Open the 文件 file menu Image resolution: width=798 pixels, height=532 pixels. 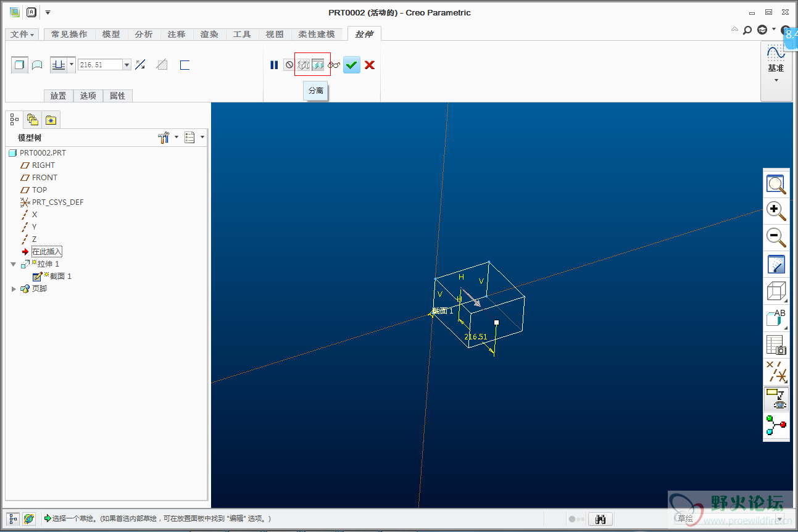click(x=22, y=35)
